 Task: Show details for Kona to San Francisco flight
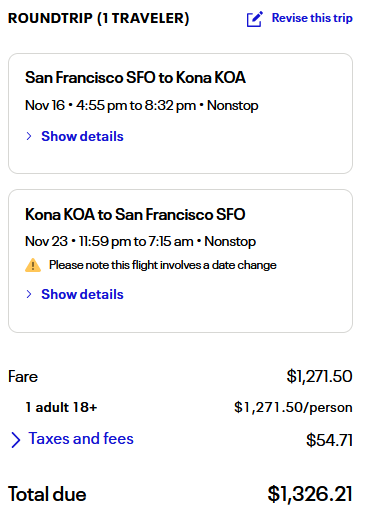point(82,294)
